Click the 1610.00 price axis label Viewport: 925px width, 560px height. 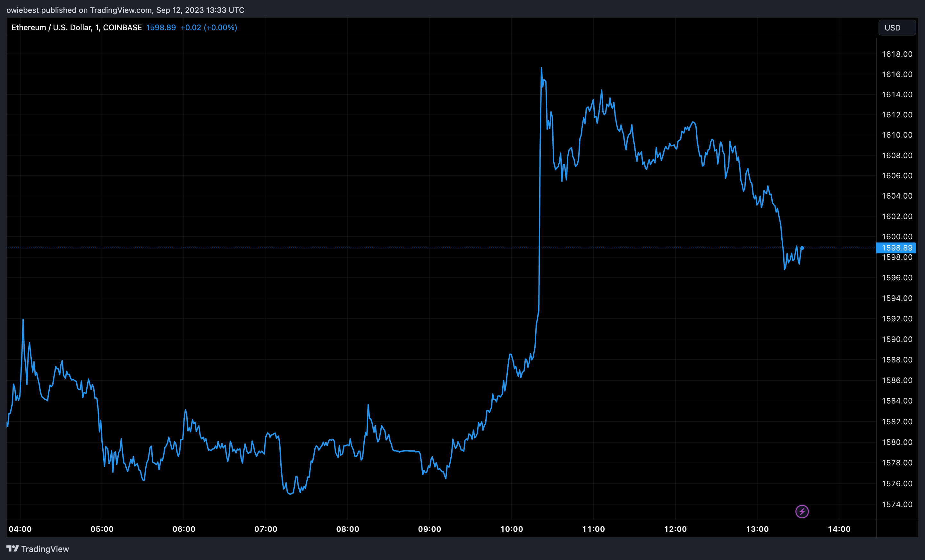[897, 135]
